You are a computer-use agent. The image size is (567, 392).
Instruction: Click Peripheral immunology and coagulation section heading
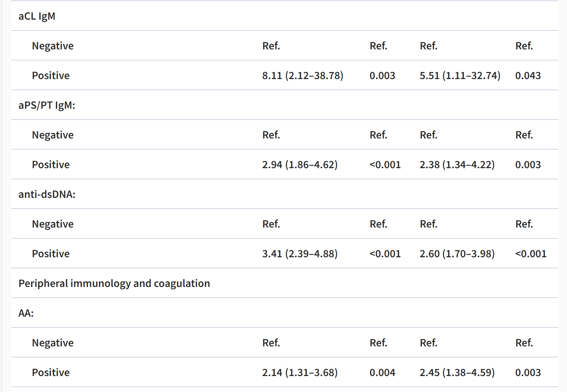[x=114, y=284]
